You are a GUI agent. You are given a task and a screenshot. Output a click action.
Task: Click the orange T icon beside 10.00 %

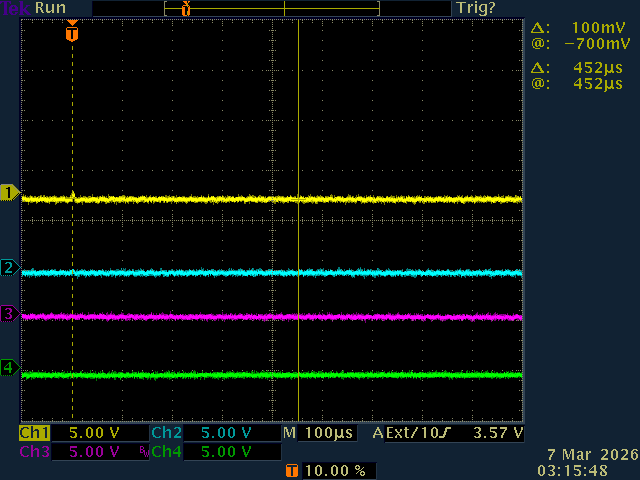click(x=291, y=470)
